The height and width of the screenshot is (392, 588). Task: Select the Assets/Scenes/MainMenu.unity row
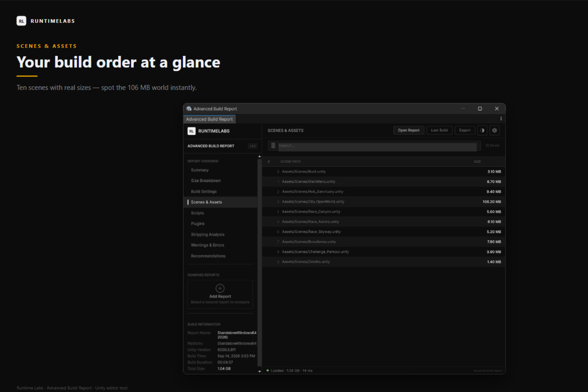(x=384, y=182)
